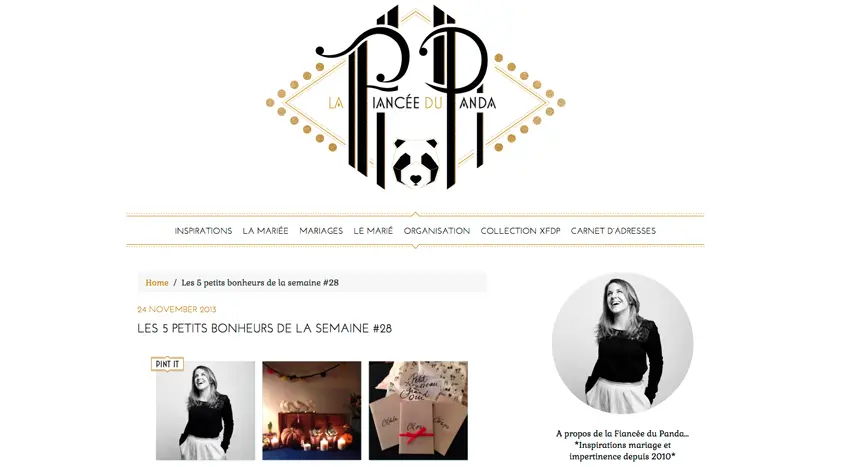Click the Inspirations mariage et impertinence tagline

click(x=622, y=451)
